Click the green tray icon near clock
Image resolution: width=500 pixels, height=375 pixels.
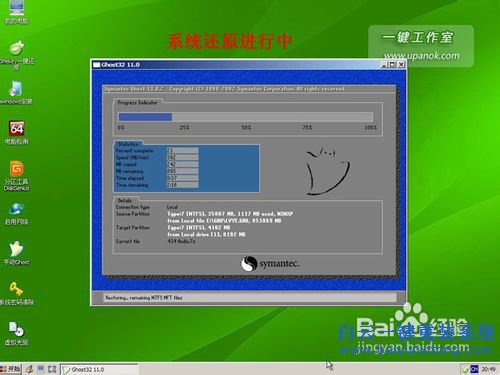(x=465, y=369)
